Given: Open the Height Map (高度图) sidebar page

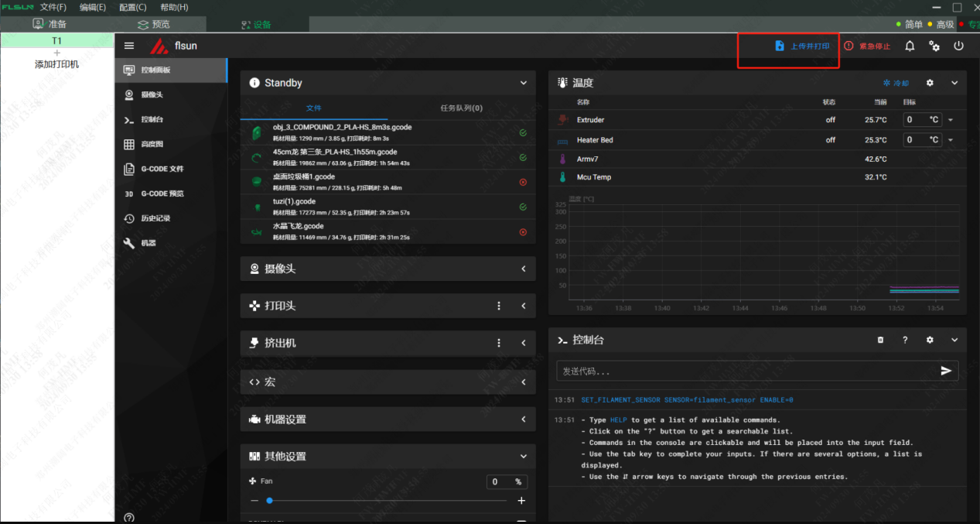Looking at the screenshot, I should [152, 144].
